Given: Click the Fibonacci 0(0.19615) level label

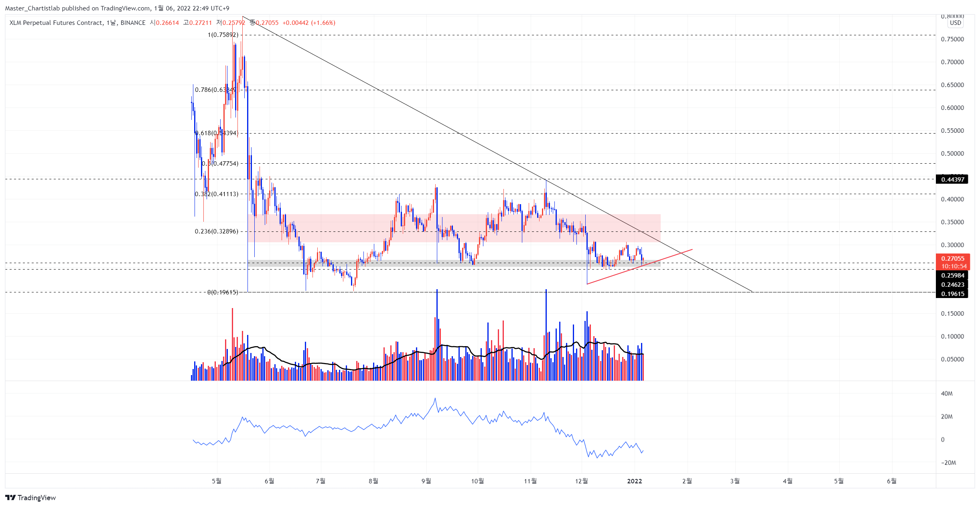Looking at the screenshot, I should point(223,292).
